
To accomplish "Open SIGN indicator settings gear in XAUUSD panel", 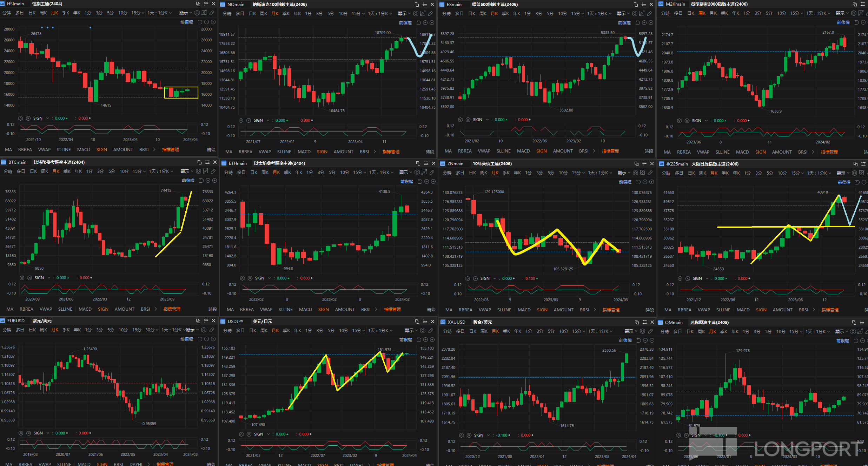I will coord(462,435).
